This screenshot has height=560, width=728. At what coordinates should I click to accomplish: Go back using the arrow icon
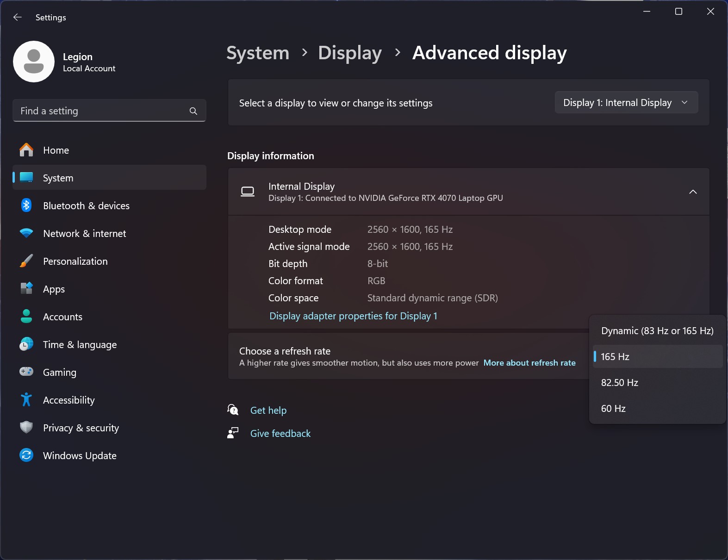pos(18,17)
